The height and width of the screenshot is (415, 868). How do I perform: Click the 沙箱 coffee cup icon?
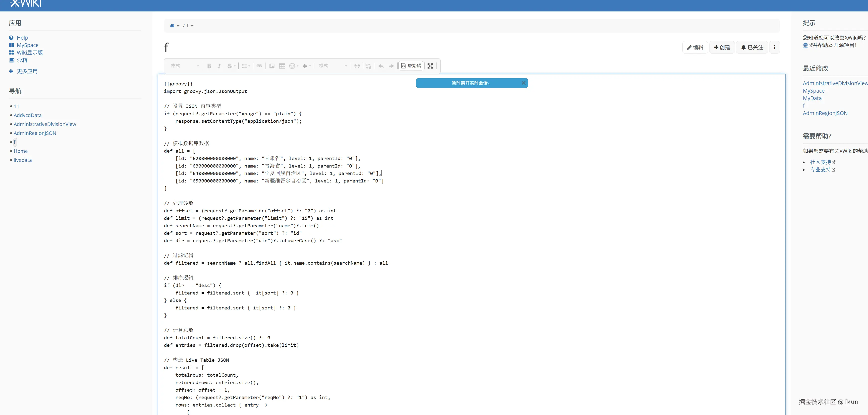point(11,60)
